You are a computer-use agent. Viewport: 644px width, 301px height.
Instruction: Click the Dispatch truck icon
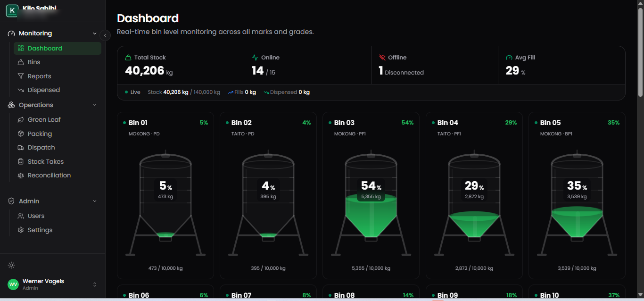click(x=21, y=148)
